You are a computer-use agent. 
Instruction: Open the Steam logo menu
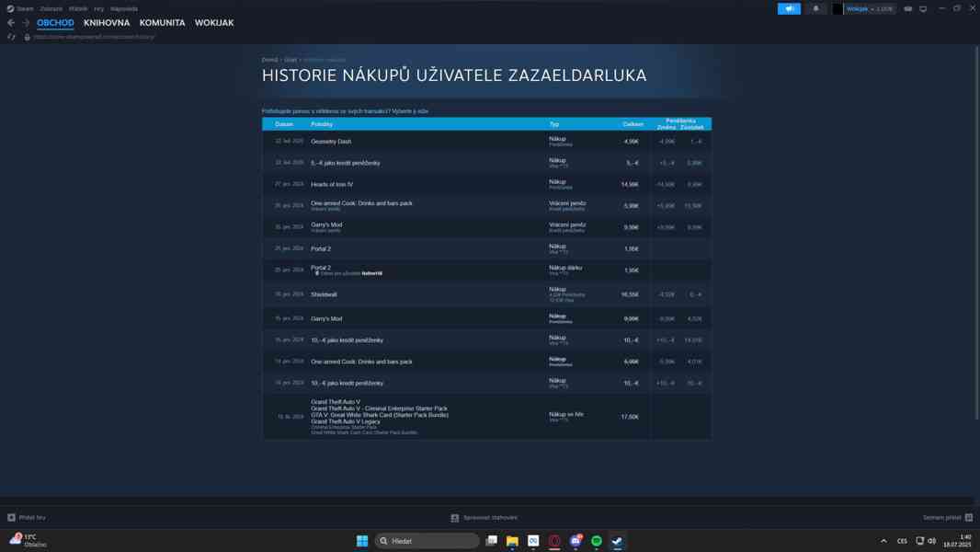(x=10, y=9)
